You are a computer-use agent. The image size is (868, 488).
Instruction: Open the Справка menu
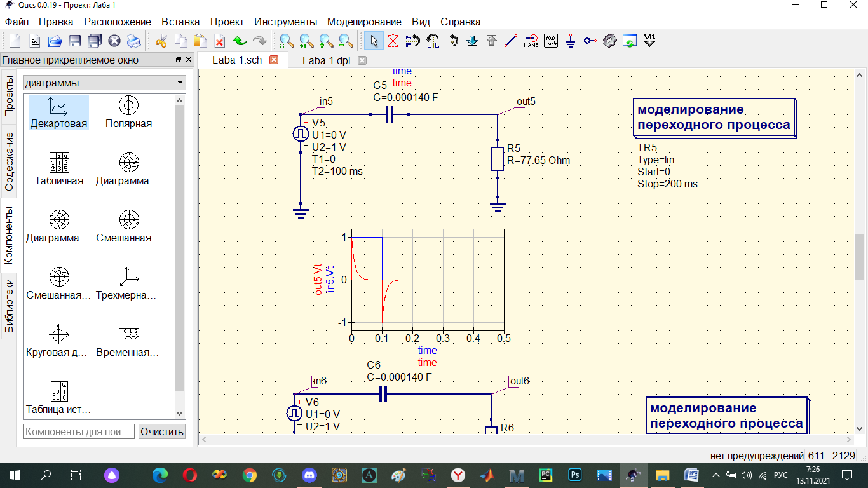(x=460, y=22)
